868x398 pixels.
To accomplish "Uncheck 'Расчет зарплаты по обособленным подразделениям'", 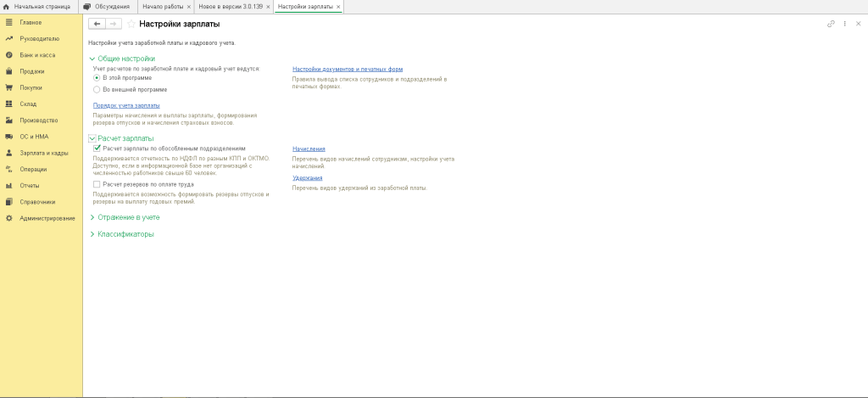I will (x=97, y=149).
